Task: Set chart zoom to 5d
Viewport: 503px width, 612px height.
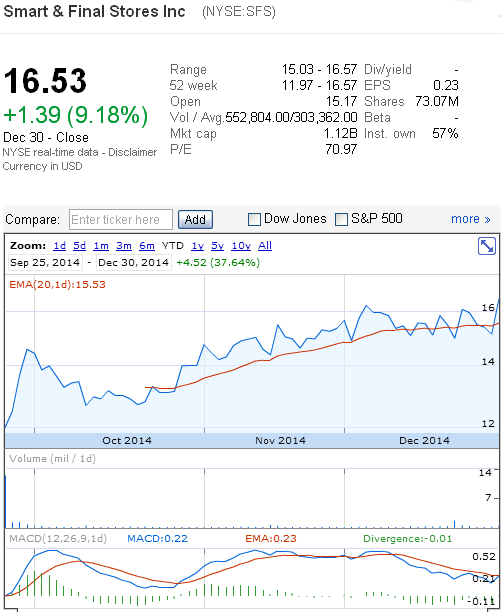Action: click(x=79, y=246)
